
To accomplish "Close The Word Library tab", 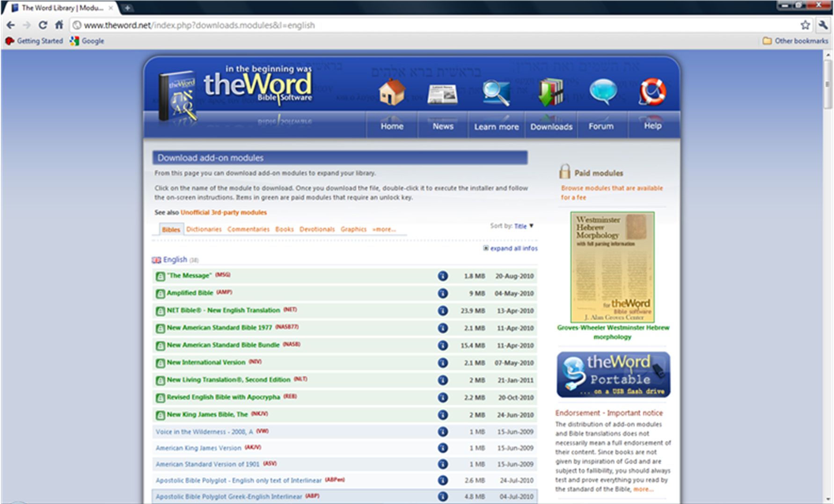I will tap(111, 8).
